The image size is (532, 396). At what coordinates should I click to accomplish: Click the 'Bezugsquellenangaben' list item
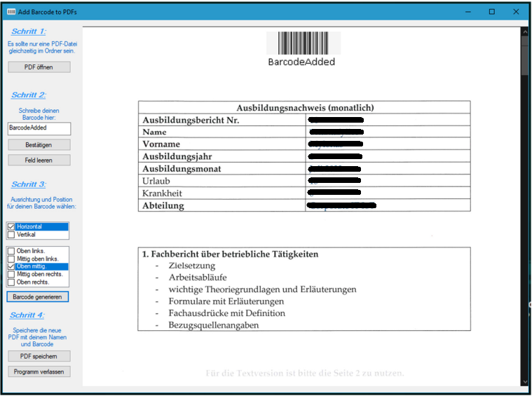point(214,325)
